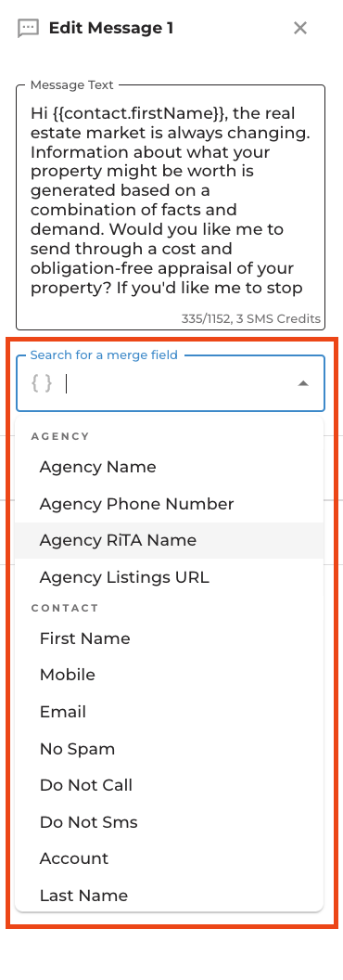Screen dimensions: 343x980
Task: Click the curly braces merge field icon
Action: point(42,382)
